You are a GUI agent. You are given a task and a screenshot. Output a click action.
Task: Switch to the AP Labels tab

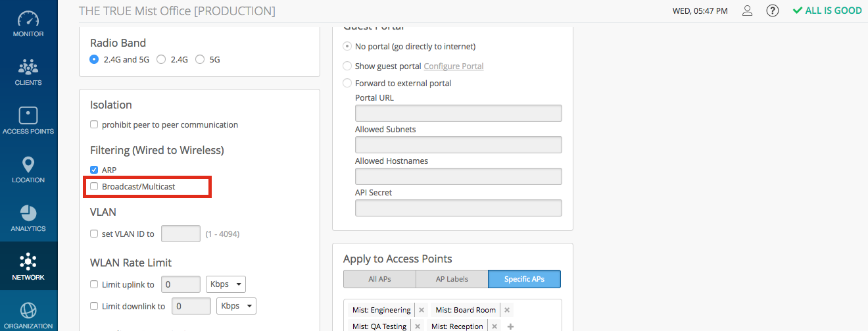point(452,279)
